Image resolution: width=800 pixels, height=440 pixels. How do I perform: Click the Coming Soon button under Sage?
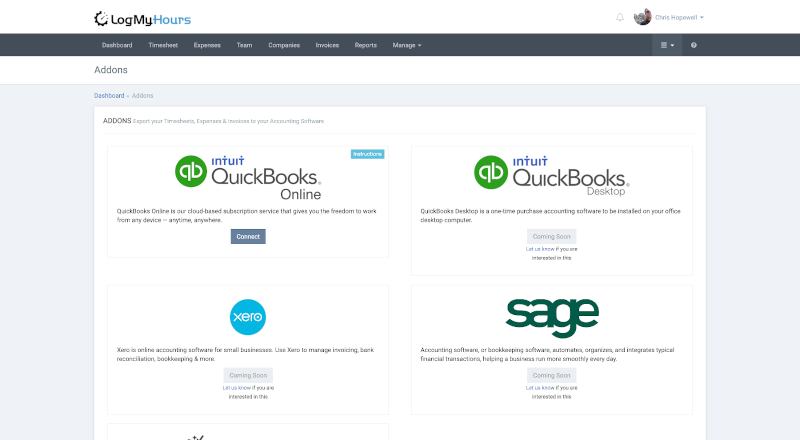pos(552,375)
